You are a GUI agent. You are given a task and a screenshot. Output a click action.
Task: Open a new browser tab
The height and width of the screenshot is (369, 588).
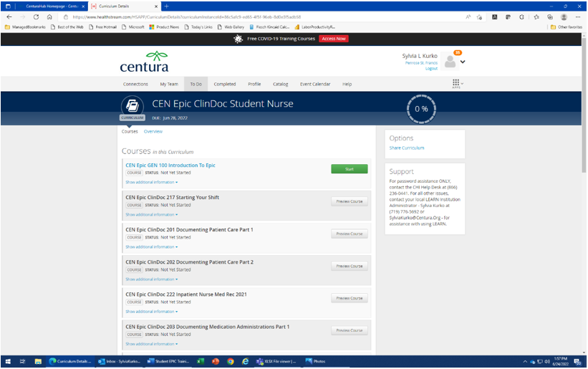pyautogui.click(x=166, y=6)
